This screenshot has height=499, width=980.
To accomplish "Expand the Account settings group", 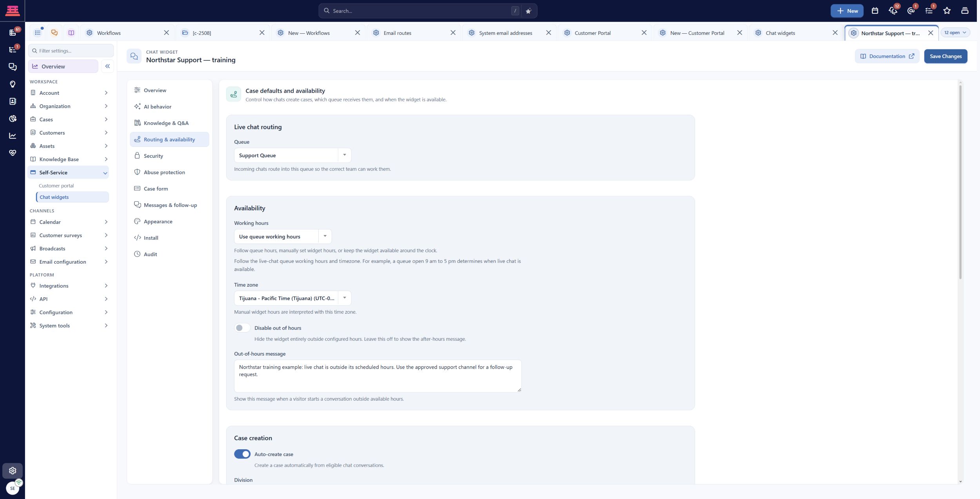I will click(x=69, y=93).
